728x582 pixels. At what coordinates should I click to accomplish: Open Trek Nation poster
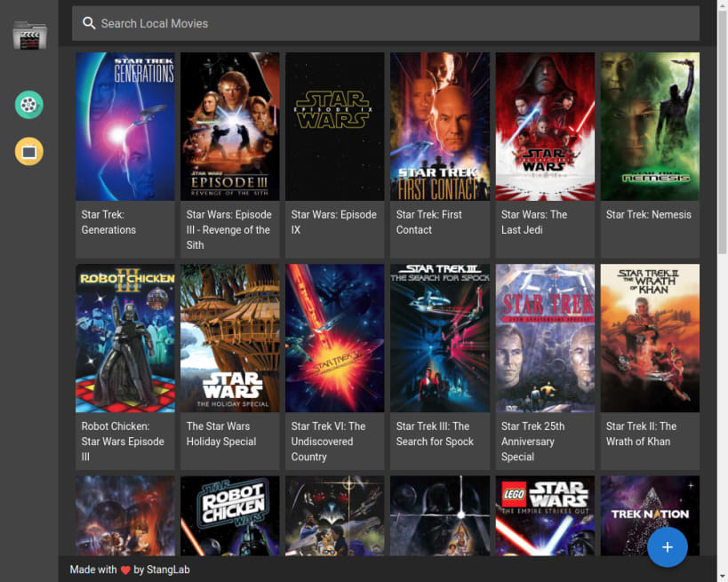650,515
